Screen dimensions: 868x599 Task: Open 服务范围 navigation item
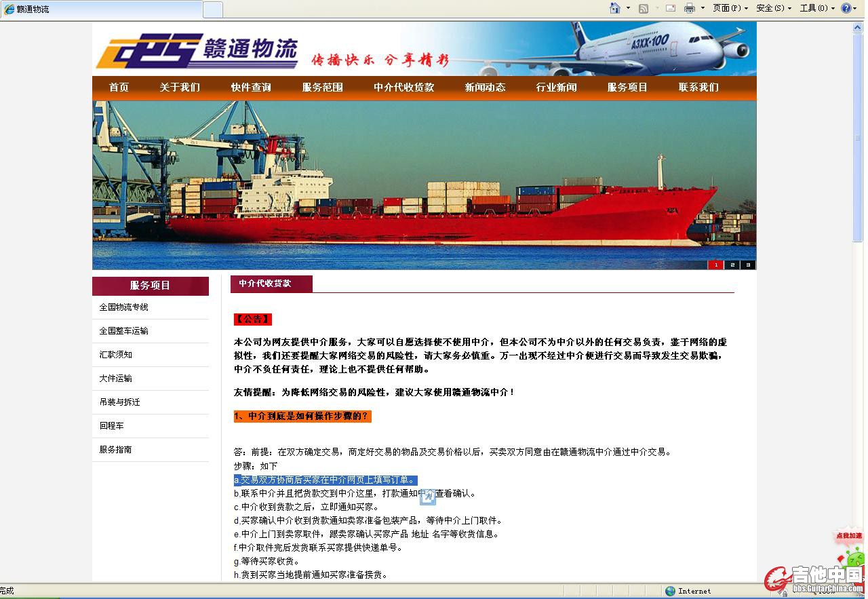coord(322,88)
